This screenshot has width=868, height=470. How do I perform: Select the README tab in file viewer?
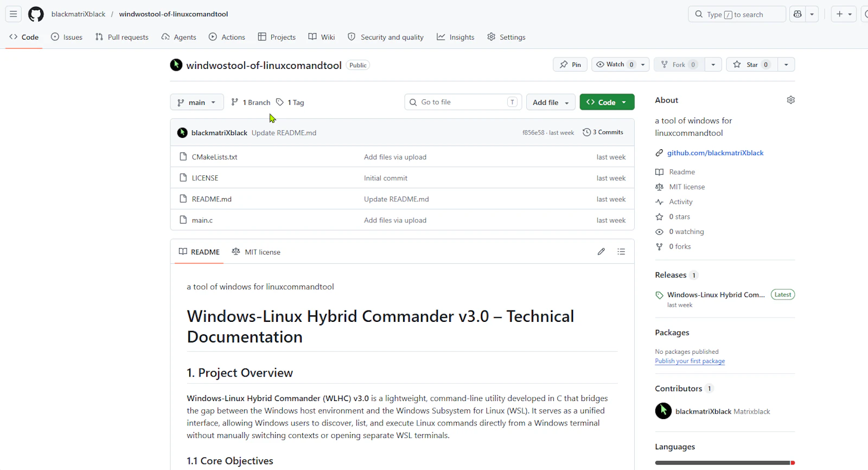pyautogui.click(x=199, y=252)
